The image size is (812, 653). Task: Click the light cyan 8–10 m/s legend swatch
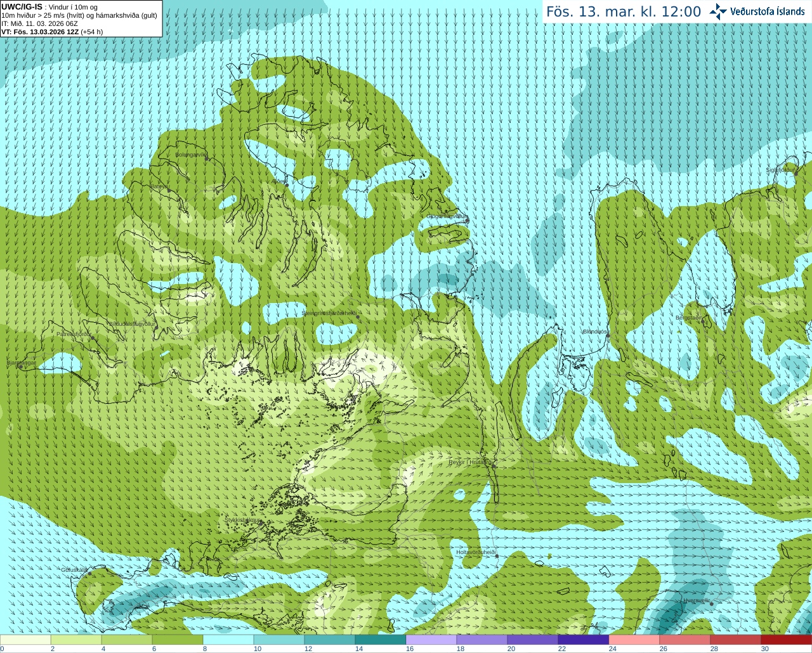click(228, 640)
